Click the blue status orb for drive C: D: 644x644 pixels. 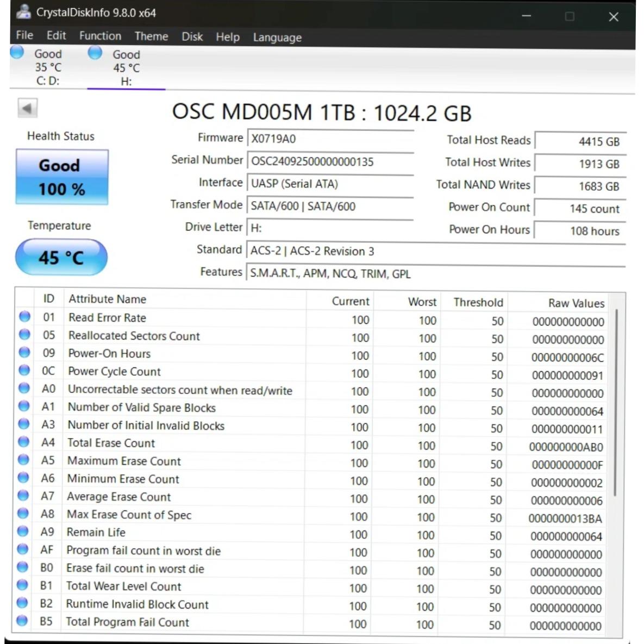pyautogui.click(x=17, y=53)
